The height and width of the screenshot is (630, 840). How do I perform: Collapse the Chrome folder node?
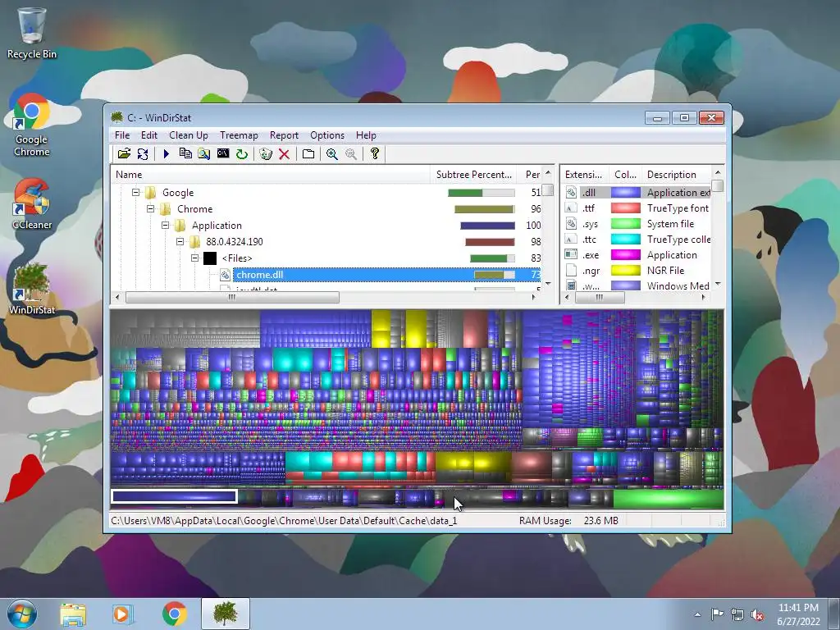[151, 208]
